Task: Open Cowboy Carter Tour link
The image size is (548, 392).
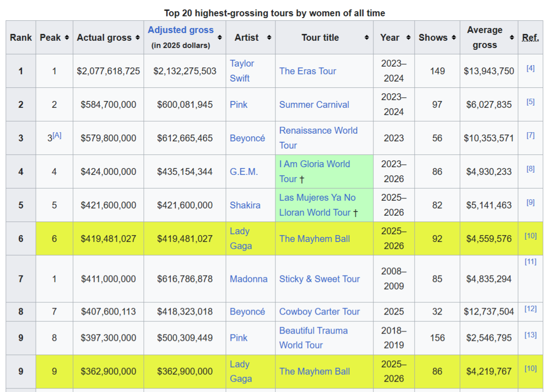Action: tap(319, 312)
